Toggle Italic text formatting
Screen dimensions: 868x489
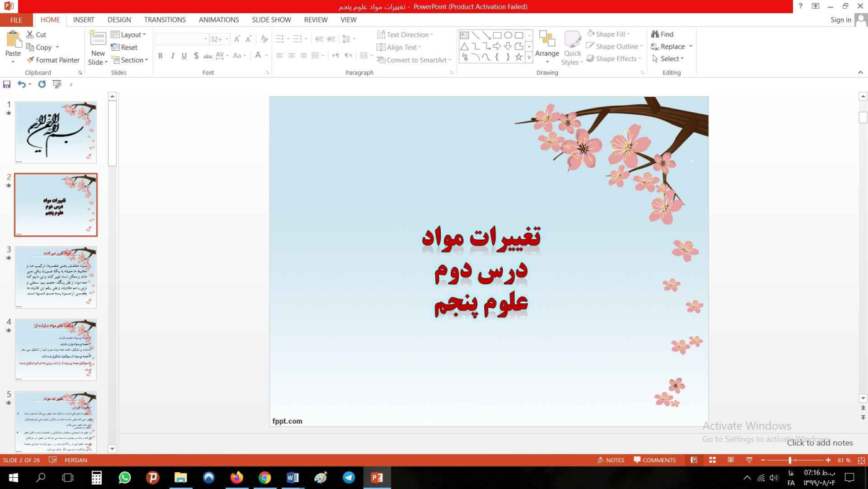(x=172, y=56)
